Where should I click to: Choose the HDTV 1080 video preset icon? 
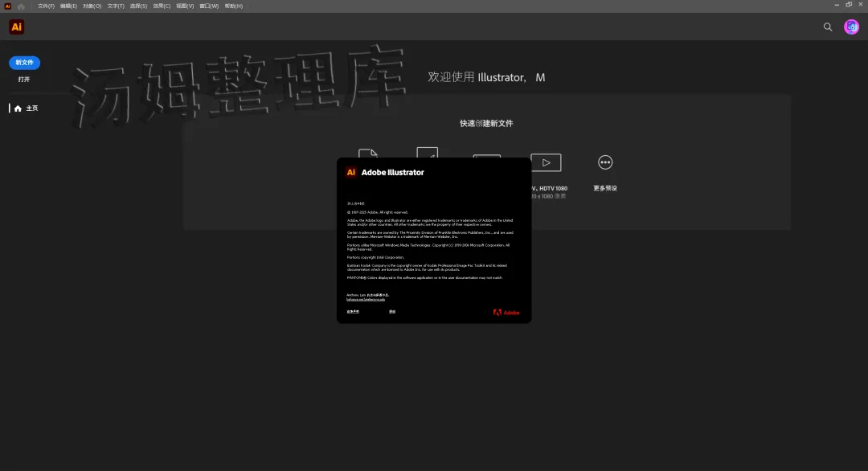tap(546, 162)
